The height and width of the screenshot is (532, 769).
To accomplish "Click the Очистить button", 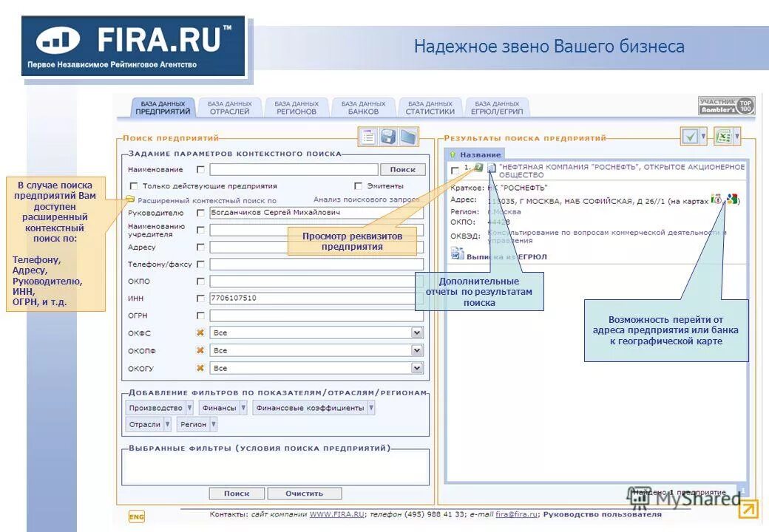I will click(305, 494).
